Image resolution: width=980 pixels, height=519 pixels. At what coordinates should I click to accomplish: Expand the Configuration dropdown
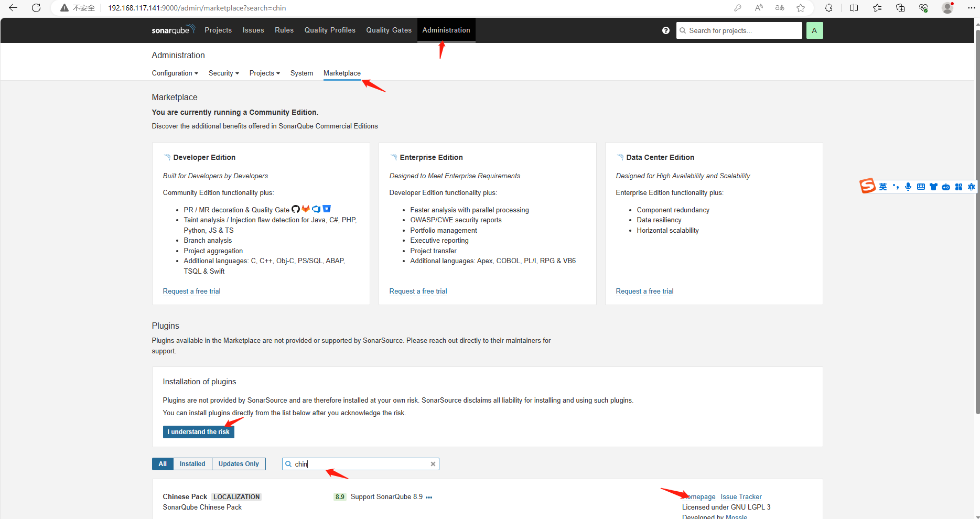tap(175, 73)
